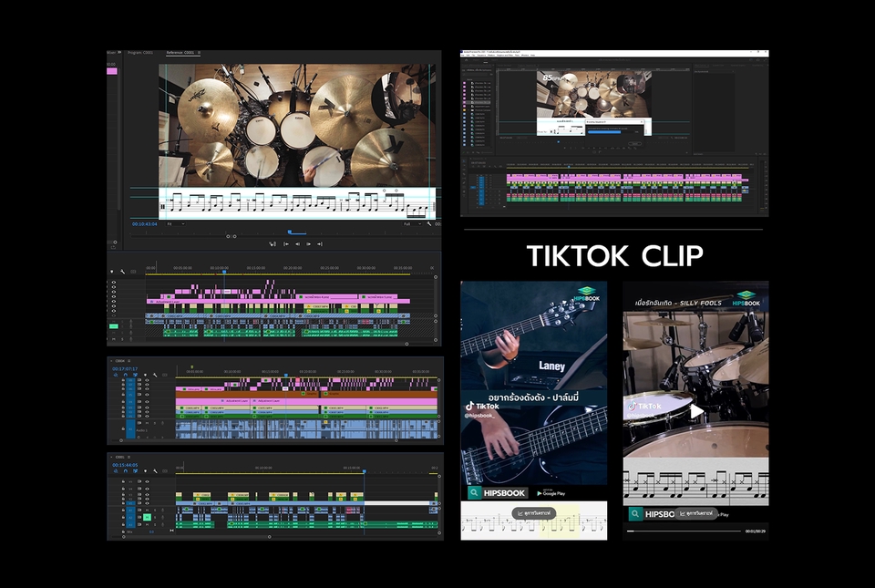The width and height of the screenshot is (875, 588).
Task: Unmute the green-highlighted M button in the C0001 timeline
Action: tap(148, 517)
